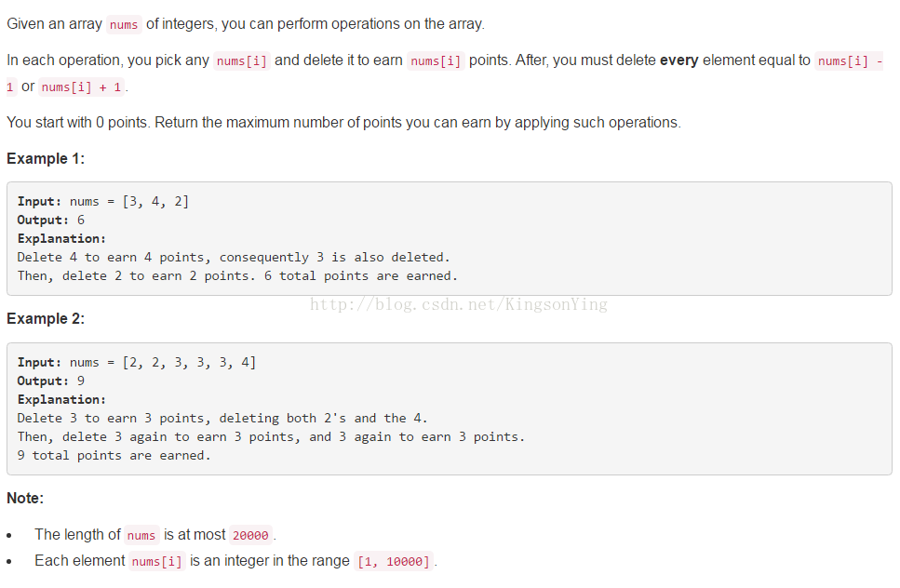Image resolution: width=900 pixels, height=588 pixels.
Task: Click the 'Explanation:' label in Example 2
Action: pos(61,400)
